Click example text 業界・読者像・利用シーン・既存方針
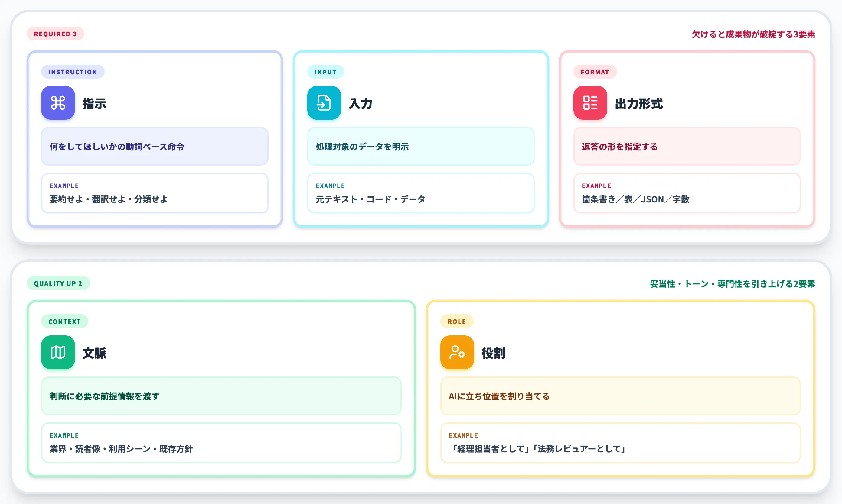 coord(121,449)
